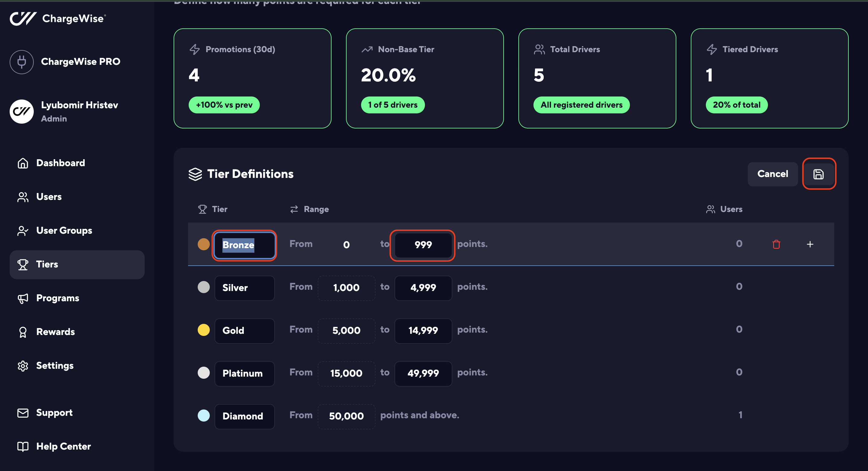The width and height of the screenshot is (868, 471).
Task: Open the Help Center link
Action: (x=63, y=446)
